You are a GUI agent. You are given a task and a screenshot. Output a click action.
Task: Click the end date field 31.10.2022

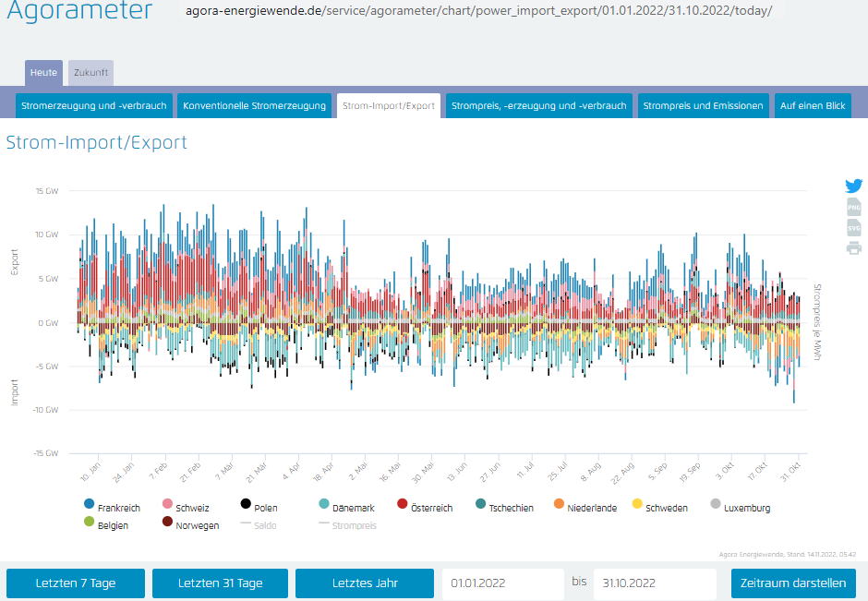coord(654,583)
